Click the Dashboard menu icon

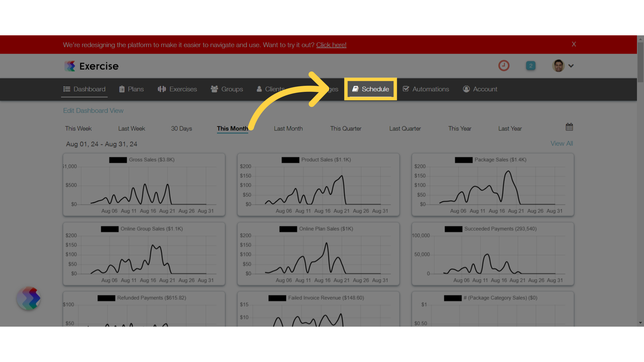coord(66,89)
